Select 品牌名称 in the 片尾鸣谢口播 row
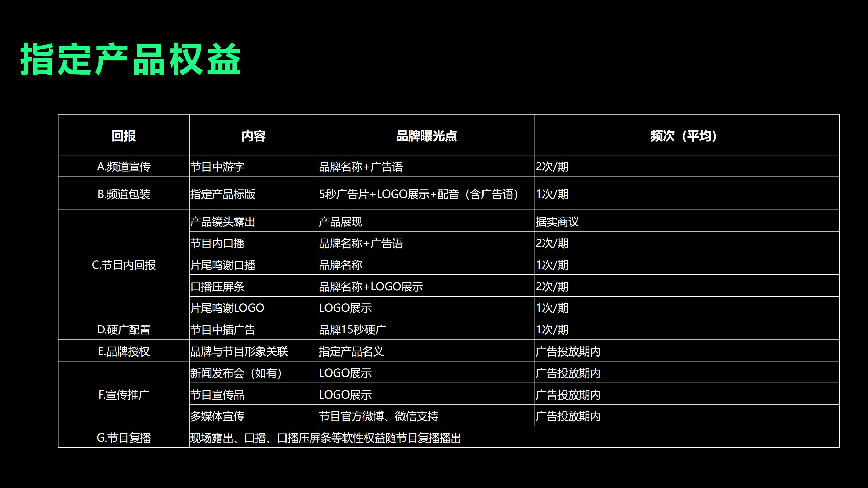 pos(426,264)
